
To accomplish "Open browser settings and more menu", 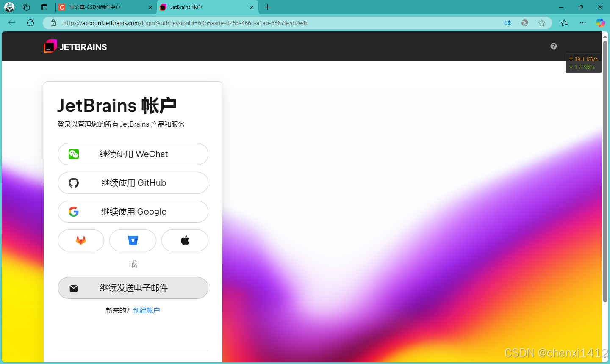I will [583, 23].
